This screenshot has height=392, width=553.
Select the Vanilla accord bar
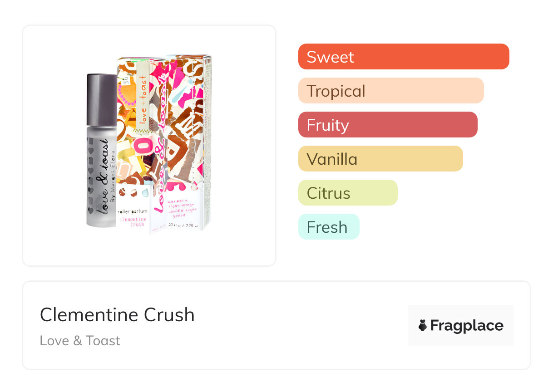click(x=380, y=159)
